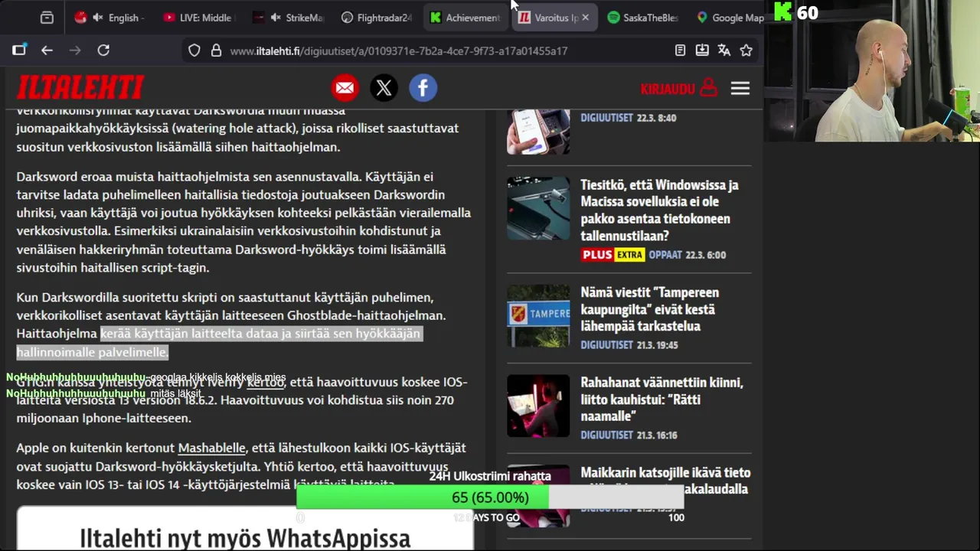Go back with the back arrow
This screenshot has height=551, width=980.
click(x=47, y=51)
